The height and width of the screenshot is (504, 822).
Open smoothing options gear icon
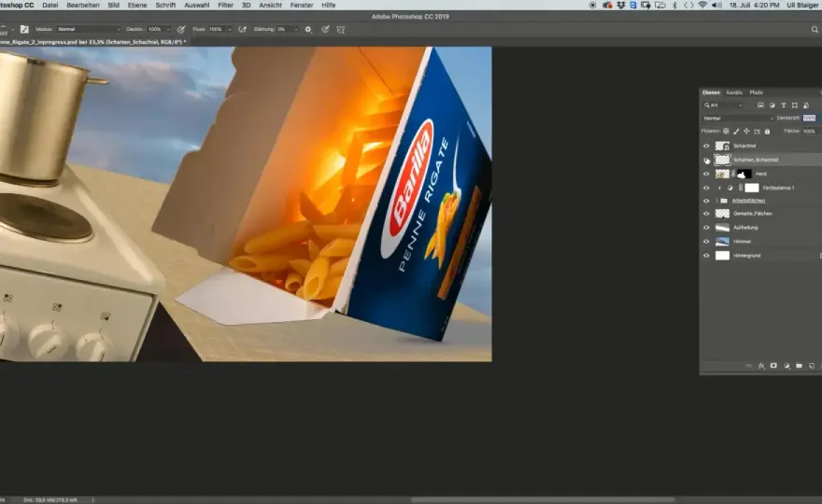click(x=308, y=29)
